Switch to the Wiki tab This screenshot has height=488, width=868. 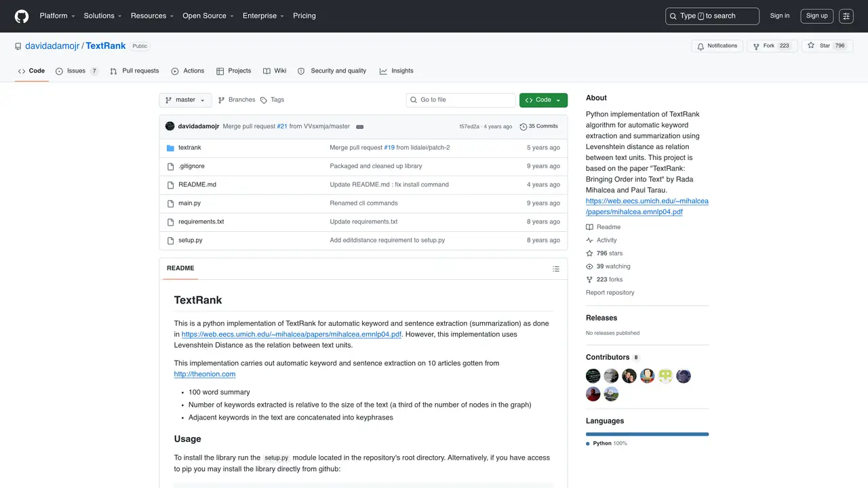tap(275, 71)
